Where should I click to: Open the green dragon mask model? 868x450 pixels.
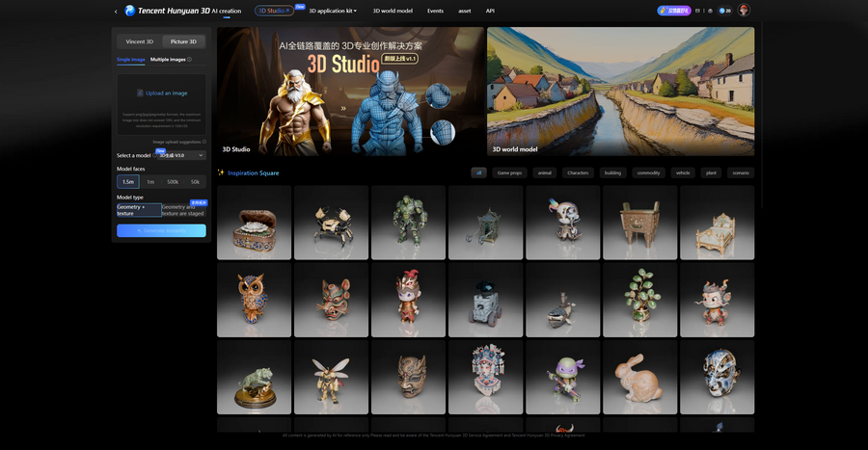331,301
